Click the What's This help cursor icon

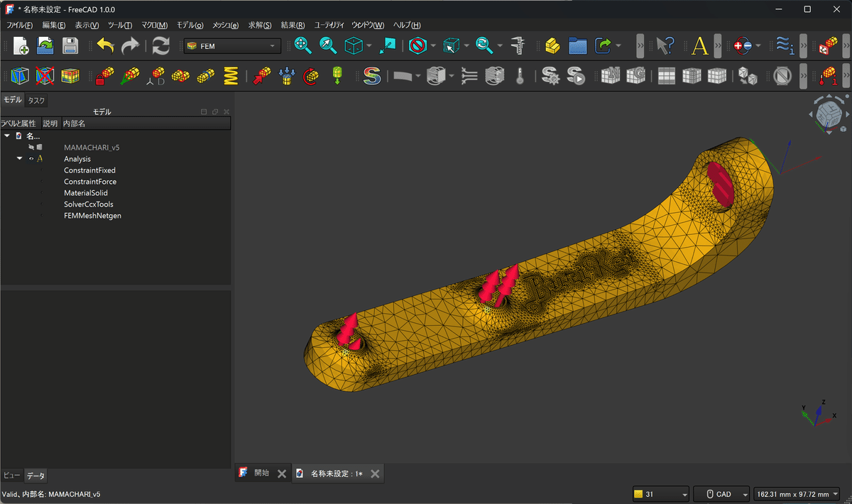[664, 46]
